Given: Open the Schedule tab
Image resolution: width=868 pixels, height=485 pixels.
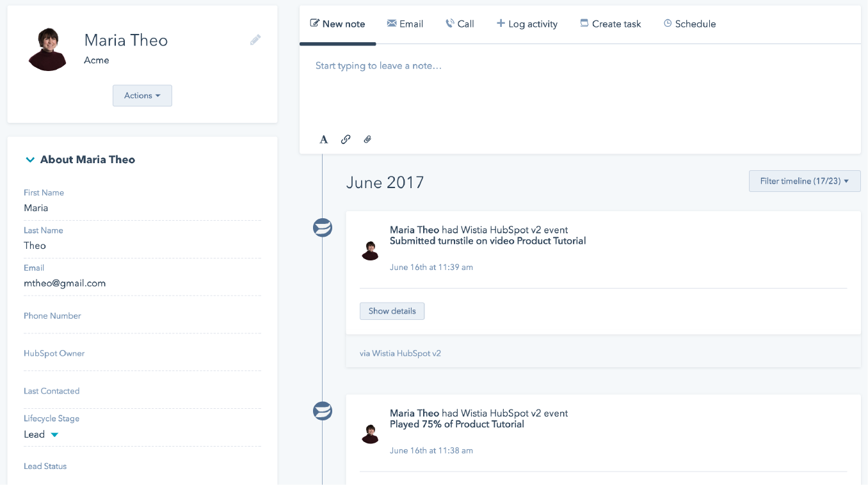Looking at the screenshot, I should [x=689, y=24].
